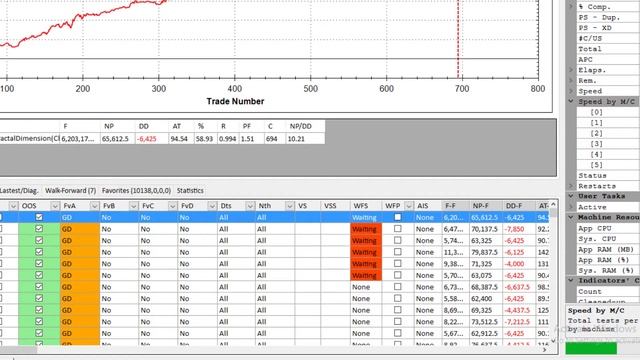The image size is (640, 360).
Task: Collapse the User Tasks section
Action: pos(571,196)
